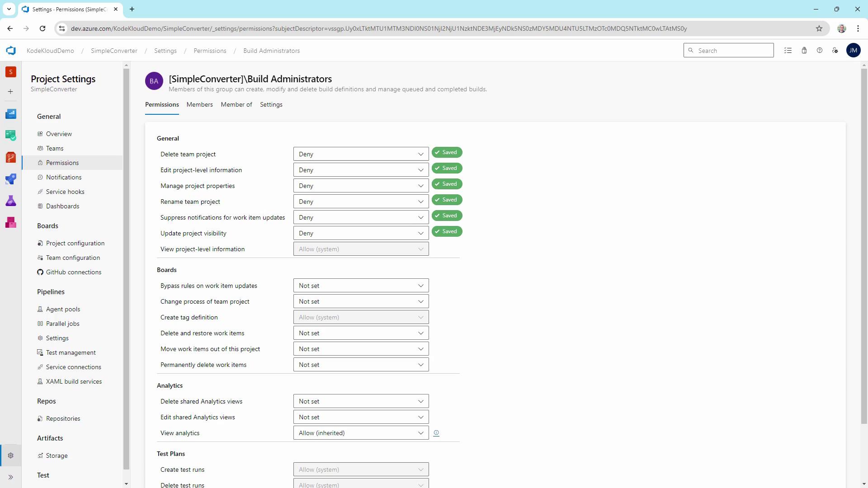Open work items list icon in header
The height and width of the screenshot is (488, 868).
coord(788,51)
